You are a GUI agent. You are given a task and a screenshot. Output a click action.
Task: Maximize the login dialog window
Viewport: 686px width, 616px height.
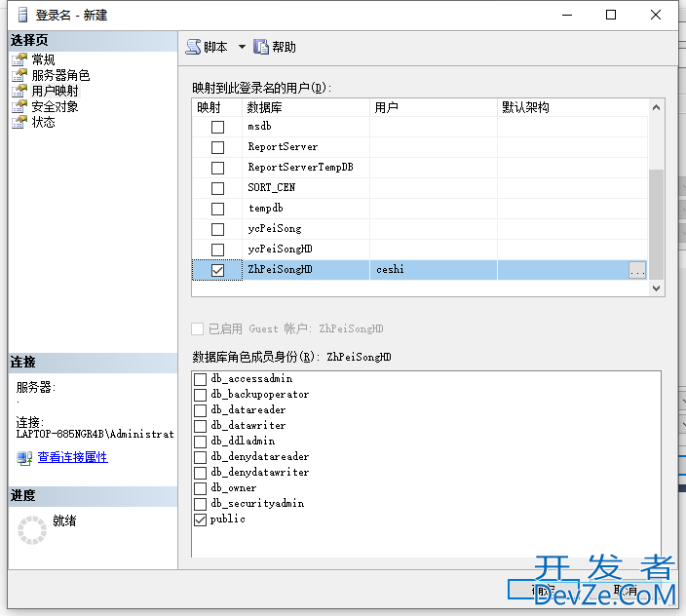coord(611,15)
